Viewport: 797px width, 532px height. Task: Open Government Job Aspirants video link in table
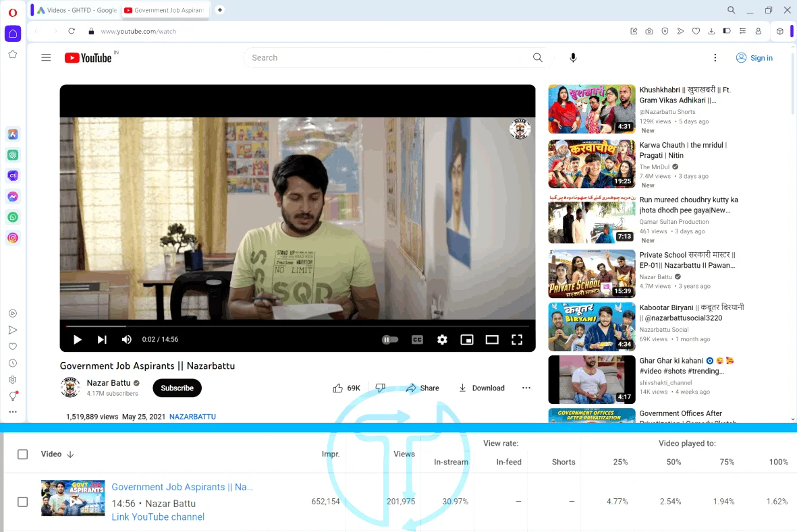(x=182, y=487)
